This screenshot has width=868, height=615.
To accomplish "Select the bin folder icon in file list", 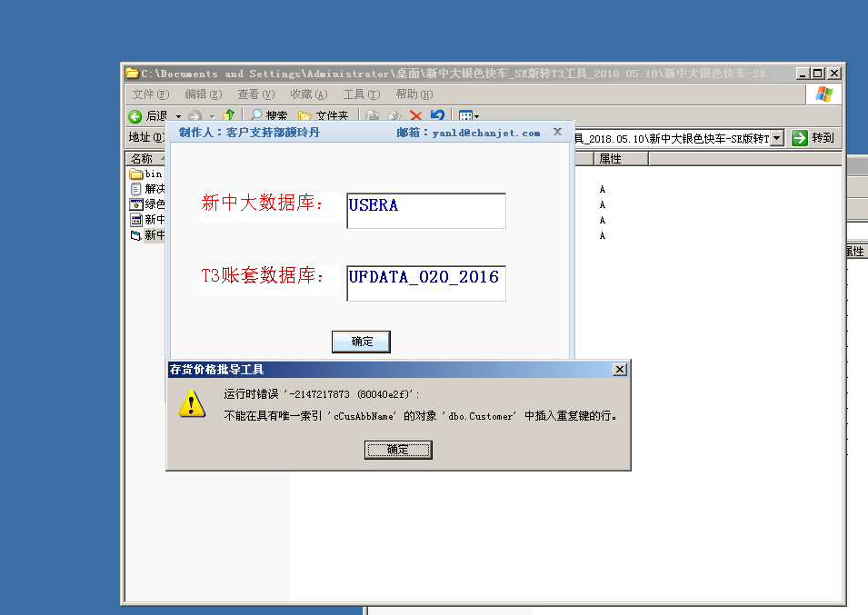I will pos(135,174).
